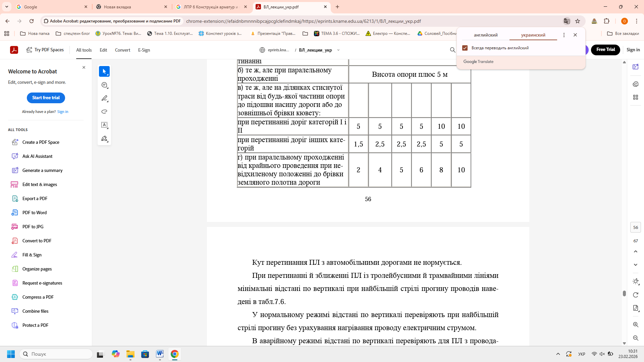Open Try PDF Spaces
This screenshot has width=644, height=362.
[45, 50]
